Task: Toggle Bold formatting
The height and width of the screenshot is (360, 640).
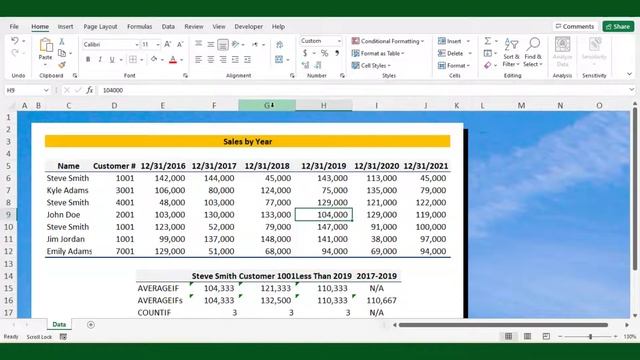Action: click(x=88, y=60)
